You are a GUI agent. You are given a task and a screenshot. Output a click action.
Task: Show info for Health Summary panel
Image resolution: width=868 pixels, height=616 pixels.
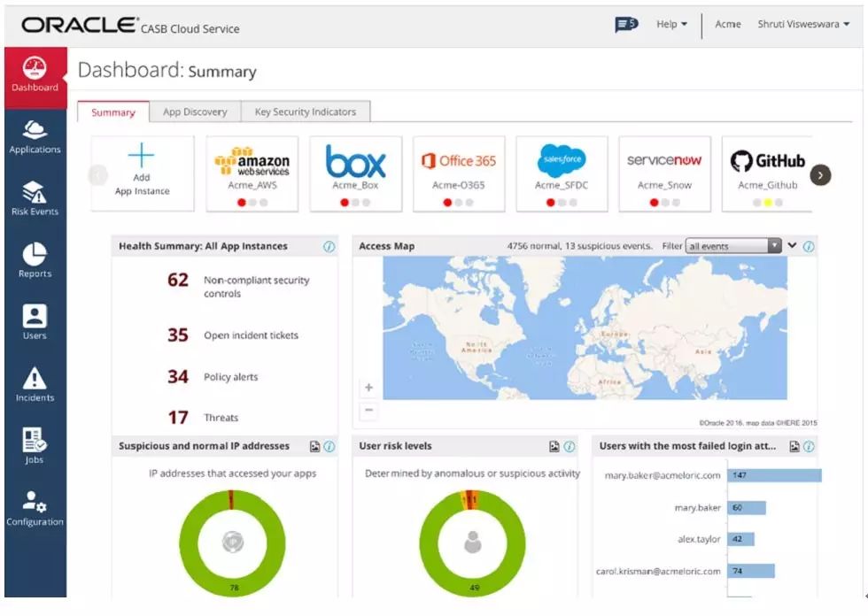329,247
